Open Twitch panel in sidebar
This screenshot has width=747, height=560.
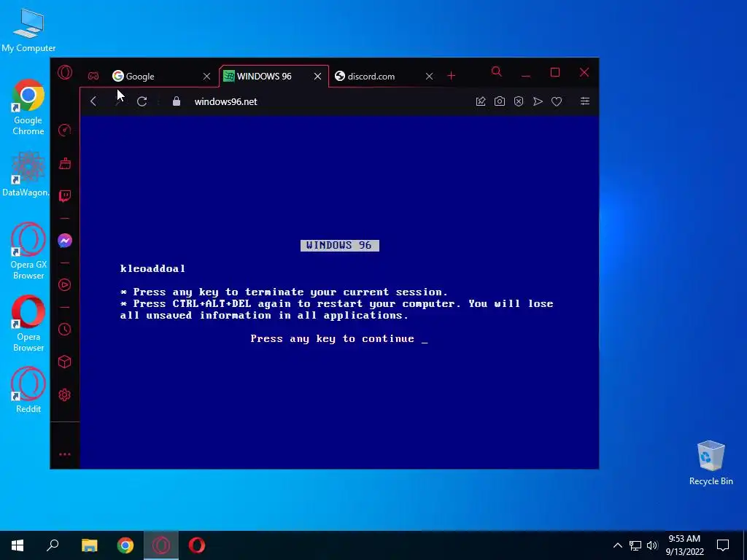[65, 195]
